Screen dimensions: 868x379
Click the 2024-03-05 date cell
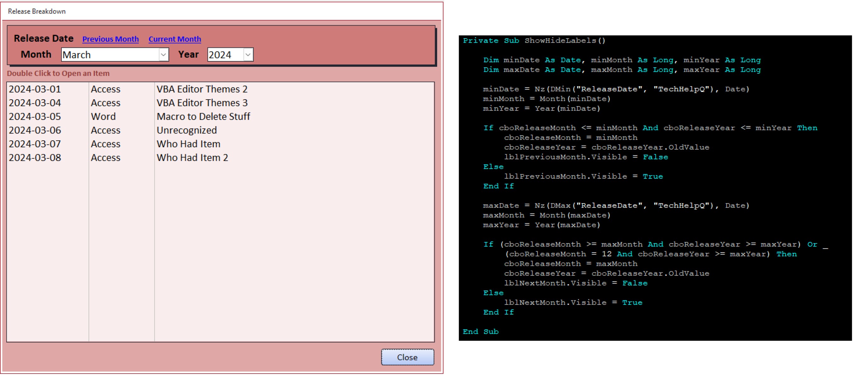click(x=35, y=116)
